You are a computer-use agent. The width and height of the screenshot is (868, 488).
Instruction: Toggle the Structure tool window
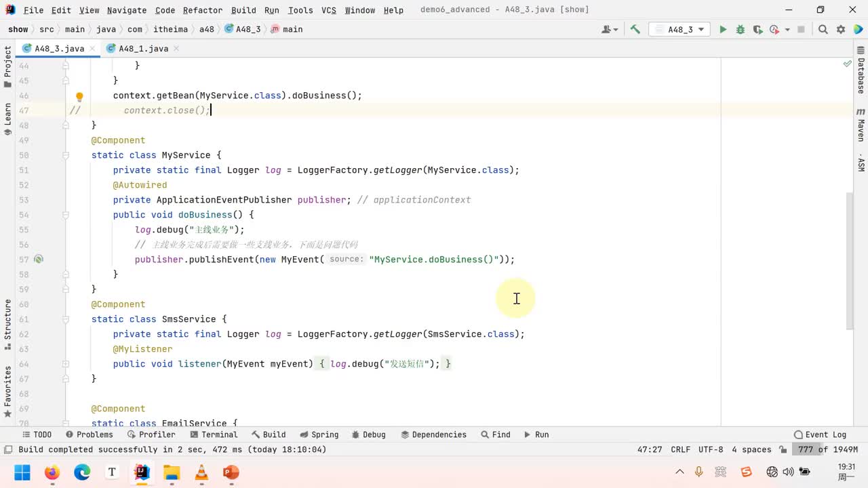click(7, 324)
